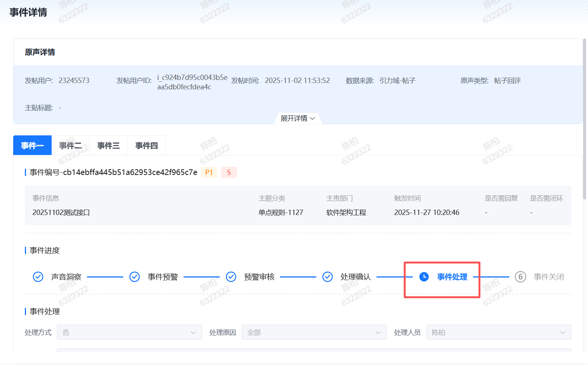Click the 事件处理 step label

452,277
